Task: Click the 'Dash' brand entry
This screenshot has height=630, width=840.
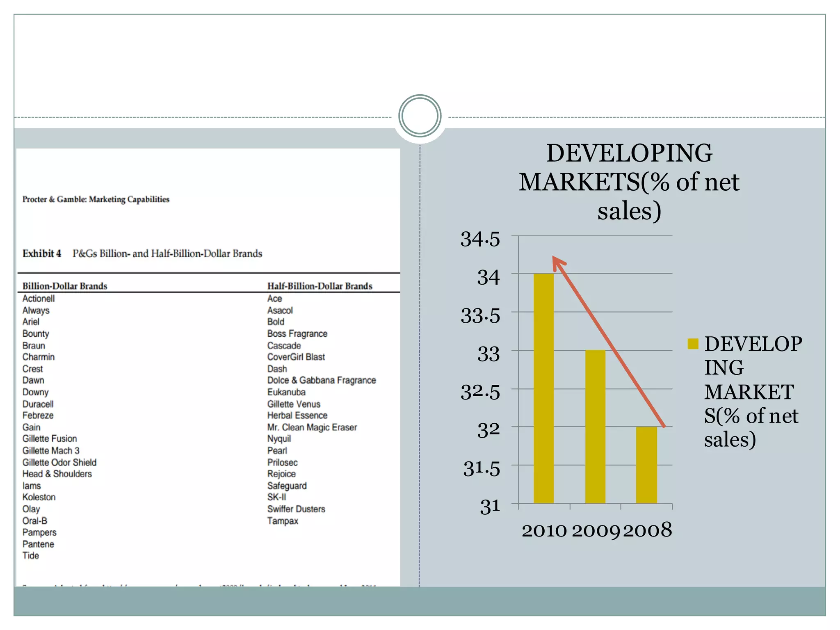Action: tap(277, 369)
